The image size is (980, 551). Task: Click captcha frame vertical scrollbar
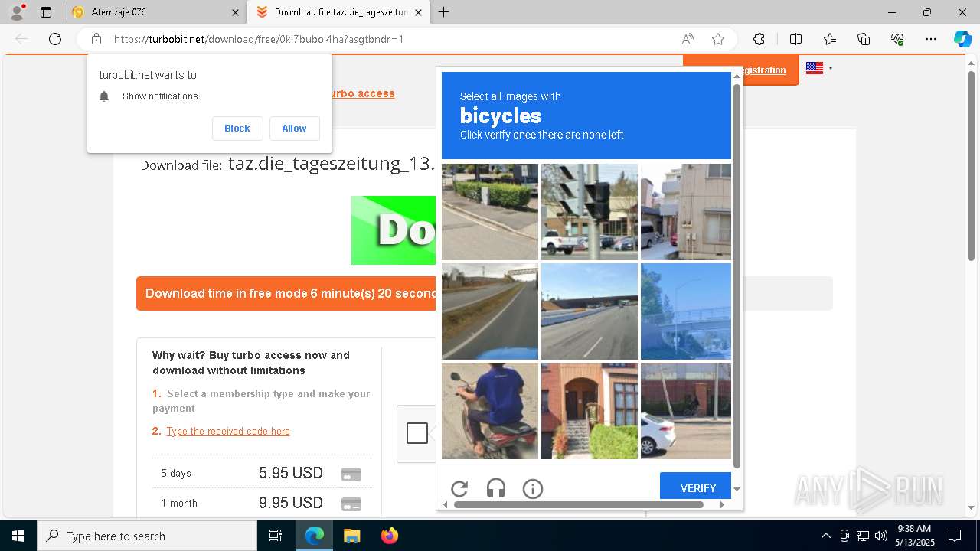(x=737, y=275)
